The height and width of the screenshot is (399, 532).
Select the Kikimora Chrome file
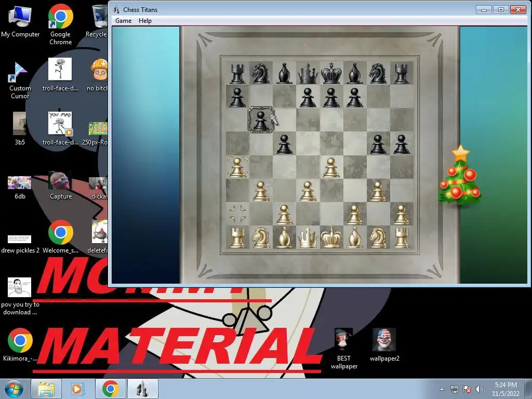(x=20, y=345)
